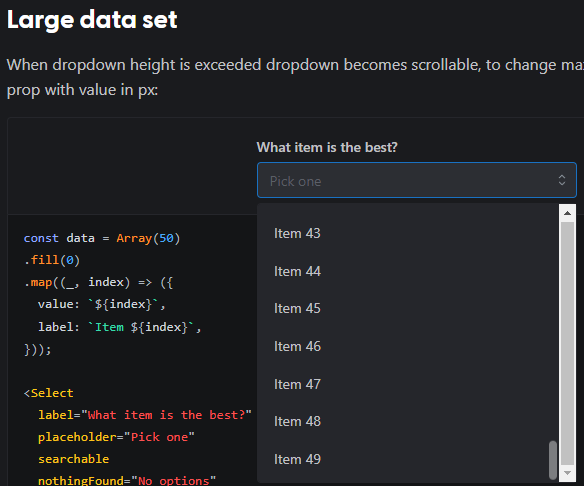This screenshot has width=584, height=486.
Task: Toggle the select chevron icon
Action: coord(562,180)
